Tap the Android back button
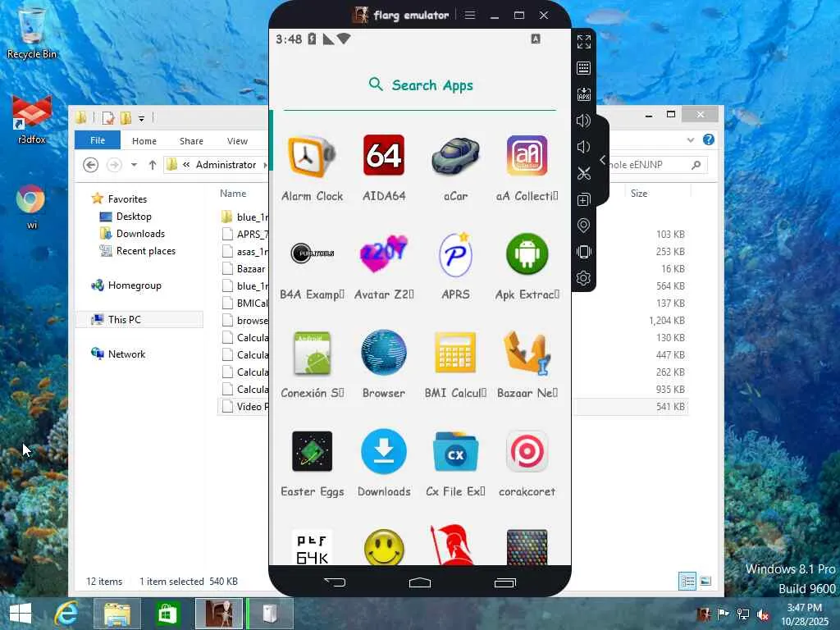This screenshot has height=630, width=840. point(336,582)
